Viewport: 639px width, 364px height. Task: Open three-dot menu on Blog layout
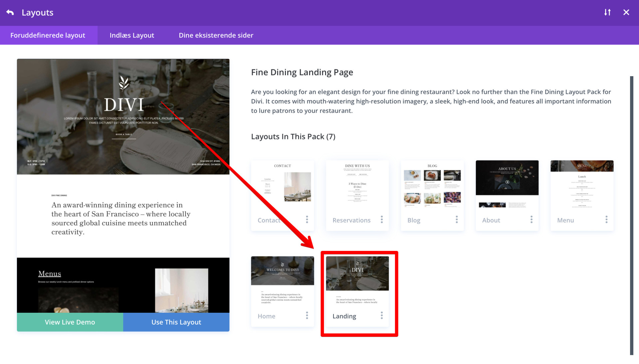pos(457,220)
